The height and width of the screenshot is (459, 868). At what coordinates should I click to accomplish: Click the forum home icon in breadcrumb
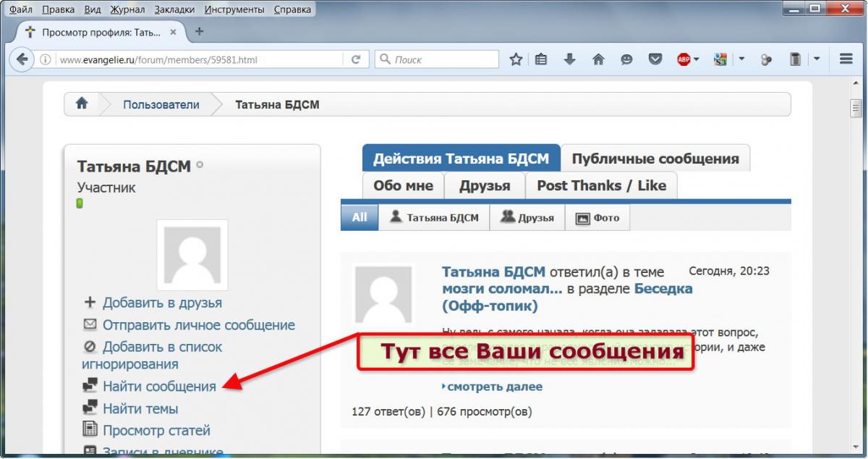coord(82,104)
